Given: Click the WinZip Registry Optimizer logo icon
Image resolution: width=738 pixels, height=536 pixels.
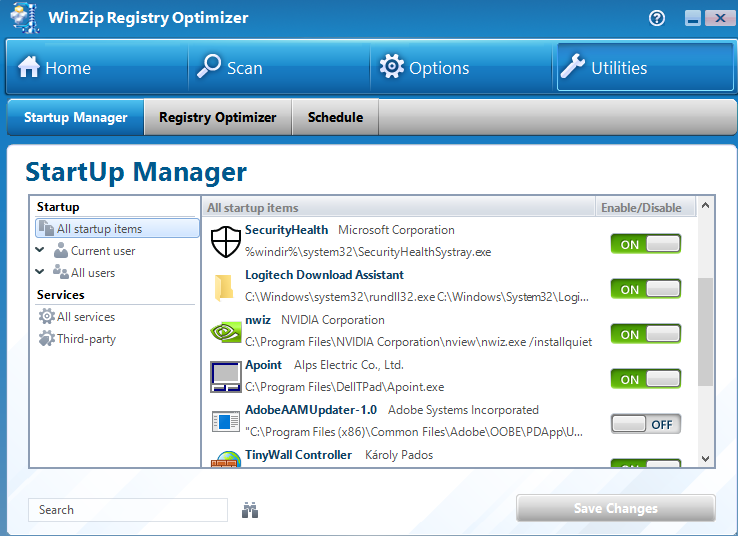Looking at the screenshot, I should click(24, 18).
